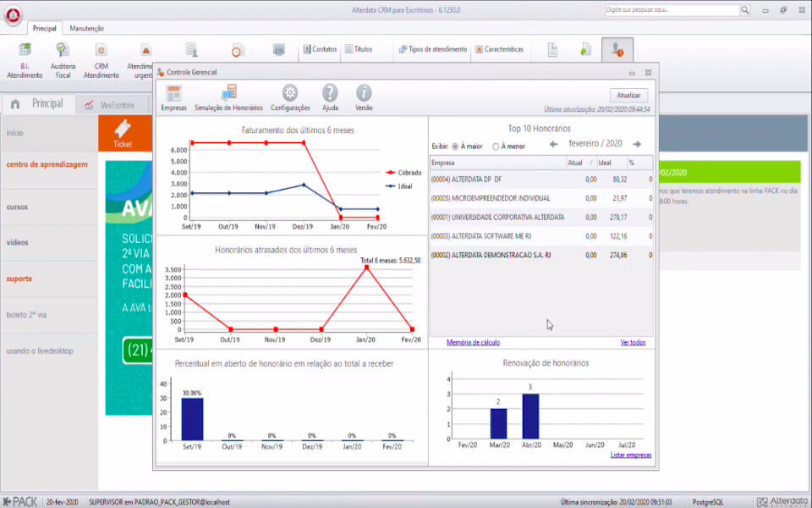Image resolution: width=812 pixels, height=508 pixels.
Task: Select row ALTERDATA DEMONSTRACAO S.A. RJ
Action: (541, 255)
